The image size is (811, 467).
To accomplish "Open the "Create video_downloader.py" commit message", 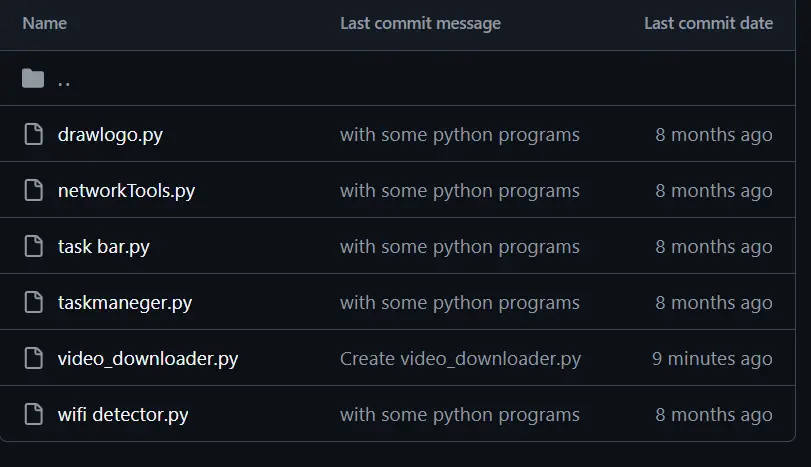I will [460, 358].
